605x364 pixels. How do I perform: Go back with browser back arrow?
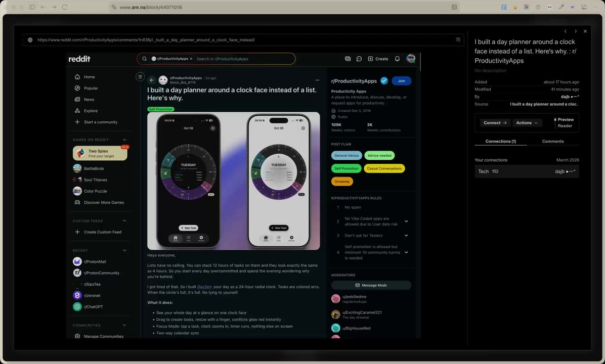coord(43,7)
